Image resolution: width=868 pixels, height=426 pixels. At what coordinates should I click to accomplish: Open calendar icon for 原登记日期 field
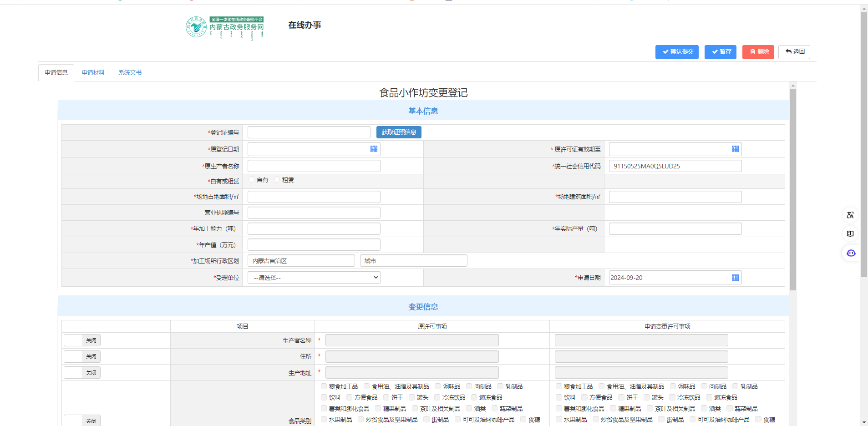pyautogui.click(x=374, y=149)
